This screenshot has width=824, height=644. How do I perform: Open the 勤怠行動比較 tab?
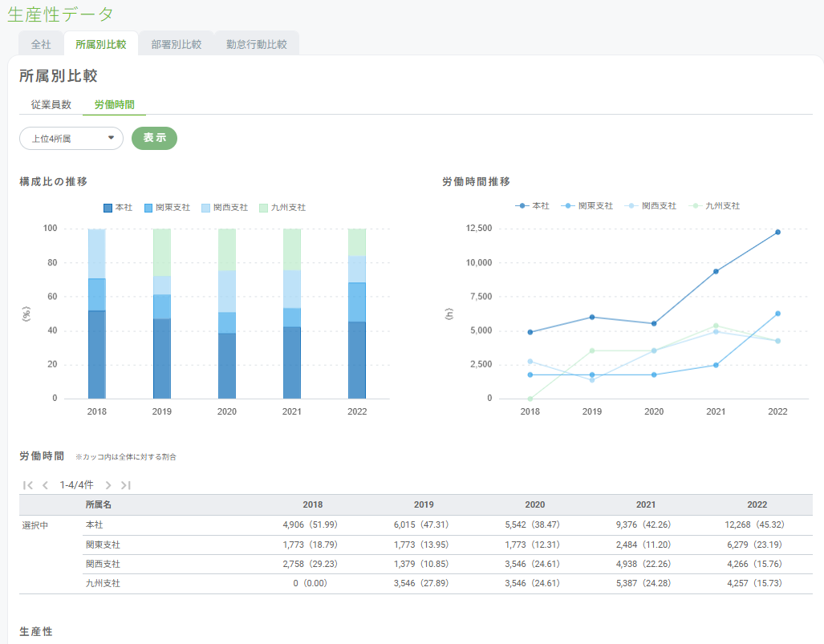click(x=257, y=45)
